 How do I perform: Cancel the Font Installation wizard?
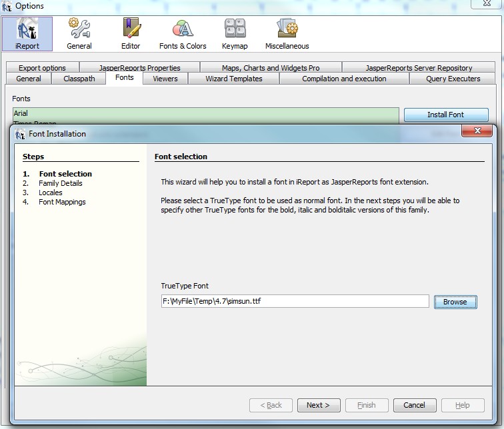[x=415, y=405]
